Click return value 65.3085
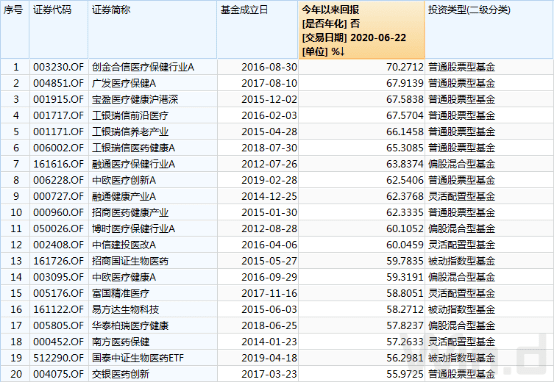Viewport: 554px width, 383px height. tap(405, 148)
